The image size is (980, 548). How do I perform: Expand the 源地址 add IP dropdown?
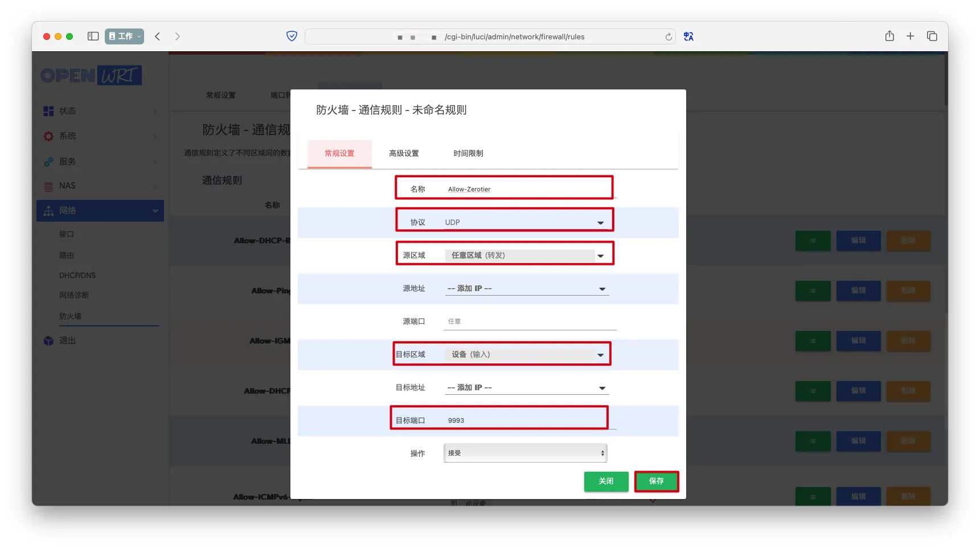click(x=526, y=289)
